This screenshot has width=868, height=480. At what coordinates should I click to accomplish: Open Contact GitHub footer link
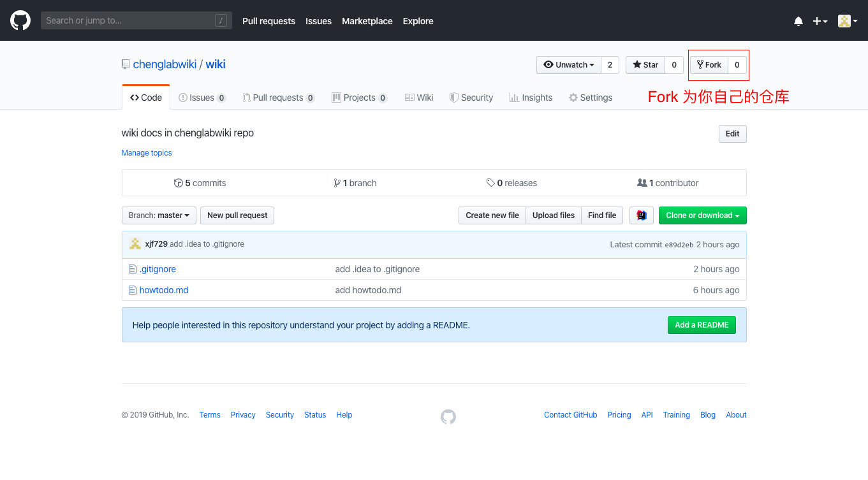(571, 415)
